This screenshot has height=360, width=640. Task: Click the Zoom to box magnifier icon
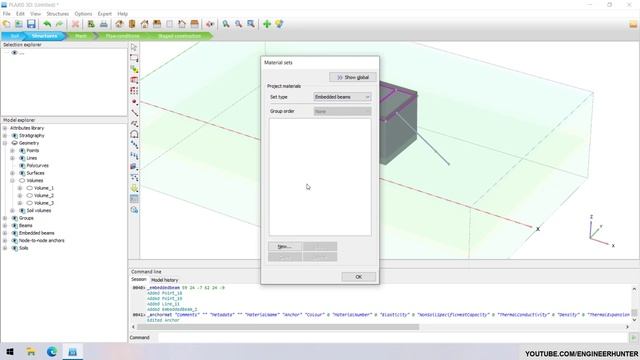pos(251,24)
